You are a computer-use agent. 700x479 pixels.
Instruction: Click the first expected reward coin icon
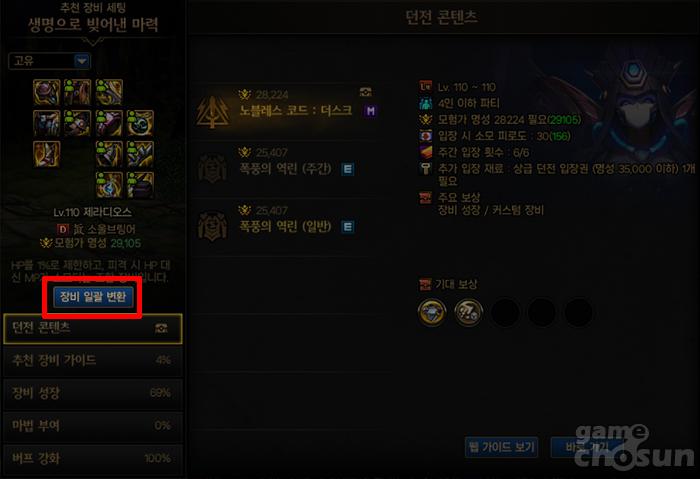(432, 312)
